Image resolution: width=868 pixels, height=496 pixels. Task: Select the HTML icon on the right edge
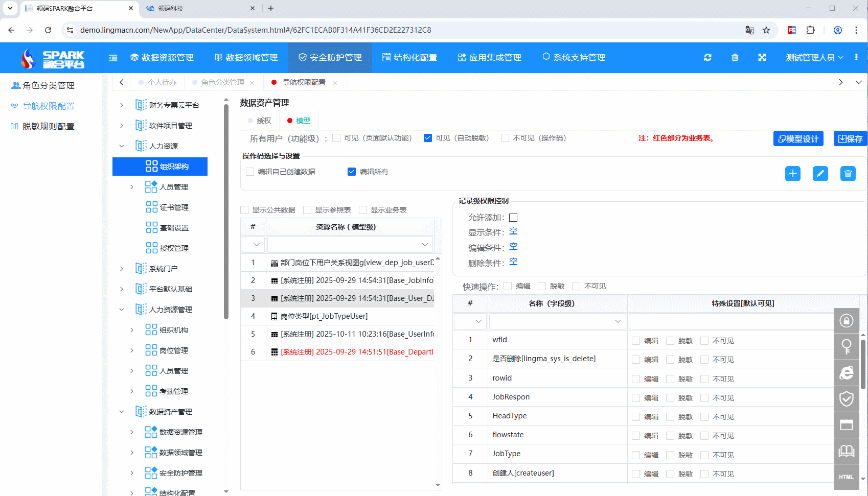click(x=846, y=477)
